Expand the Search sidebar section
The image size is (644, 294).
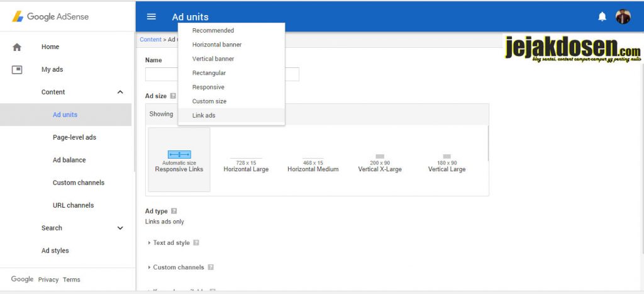point(120,228)
